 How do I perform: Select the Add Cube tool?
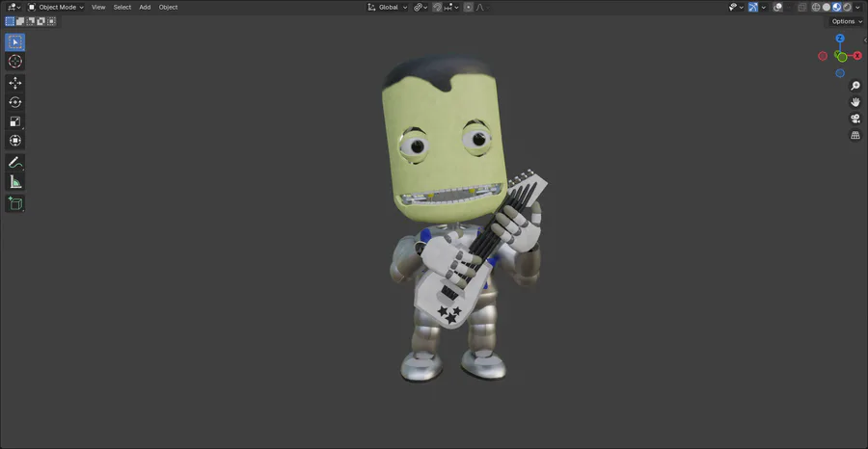click(x=14, y=203)
